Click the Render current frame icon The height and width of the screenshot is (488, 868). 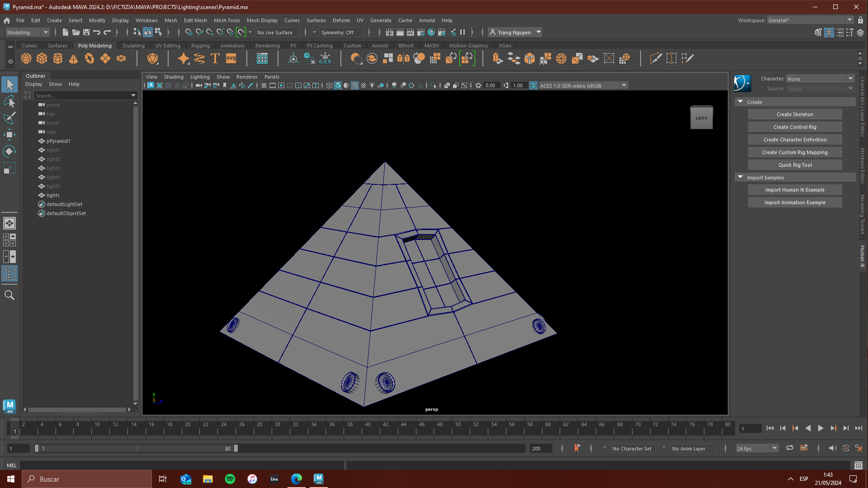[x=400, y=32]
